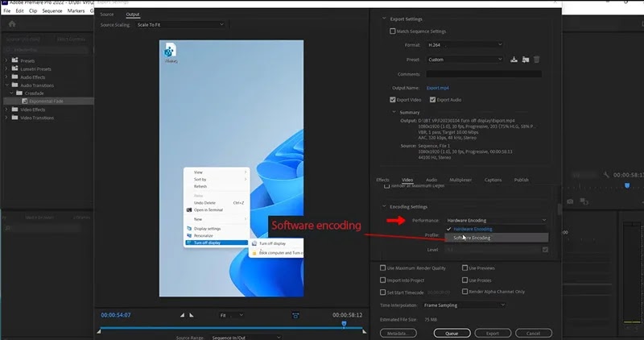Open the Performance dropdown
The width and height of the screenshot is (644, 340).
496,221
